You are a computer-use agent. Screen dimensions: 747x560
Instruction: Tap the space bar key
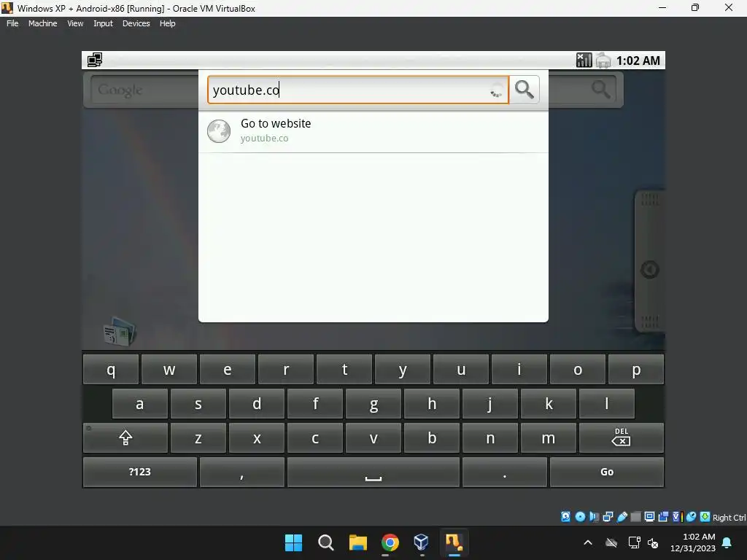[x=373, y=472]
